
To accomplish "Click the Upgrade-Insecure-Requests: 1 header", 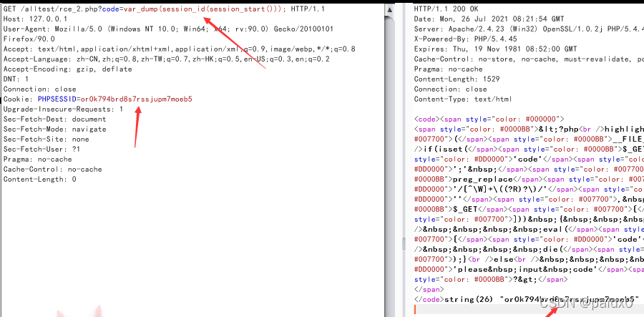I will point(63,109).
